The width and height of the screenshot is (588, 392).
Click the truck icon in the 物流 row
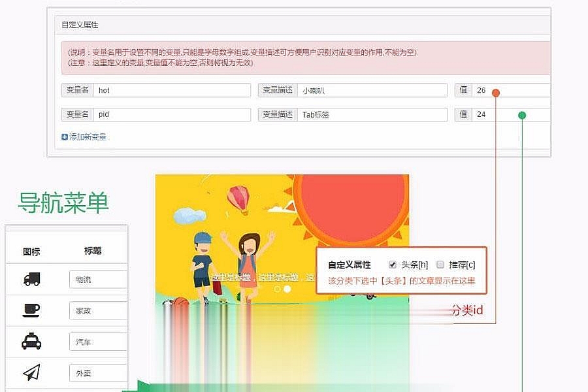(31, 279)
